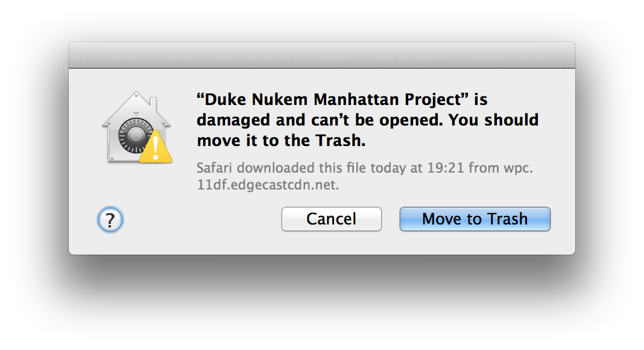The height and width of the screenshot is (350, 644).
Task: Choose Move to Trash
Action: click(475, 219)
